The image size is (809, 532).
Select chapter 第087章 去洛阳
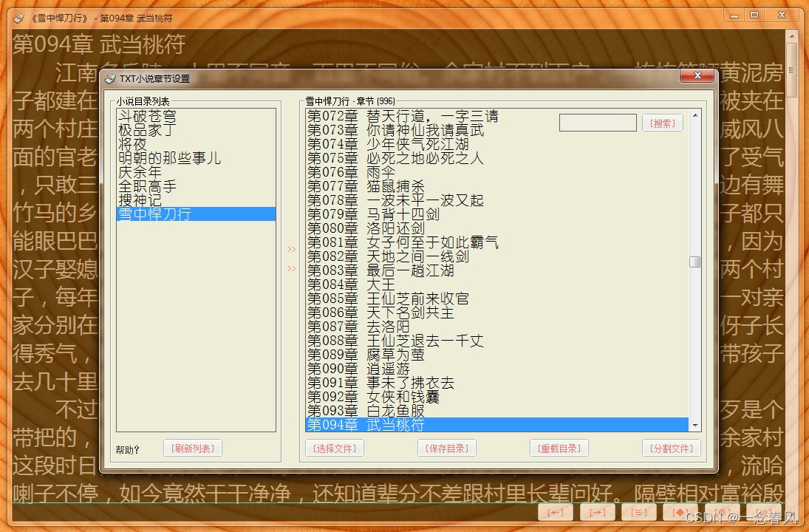(497, 326)
